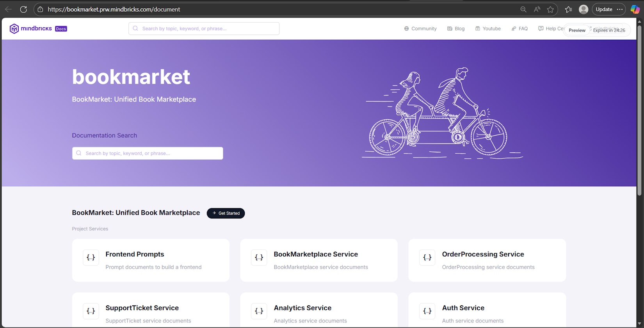Focus the hero Documentation Search field
Viewport: 644px width, 328px height.
[148, 153]
